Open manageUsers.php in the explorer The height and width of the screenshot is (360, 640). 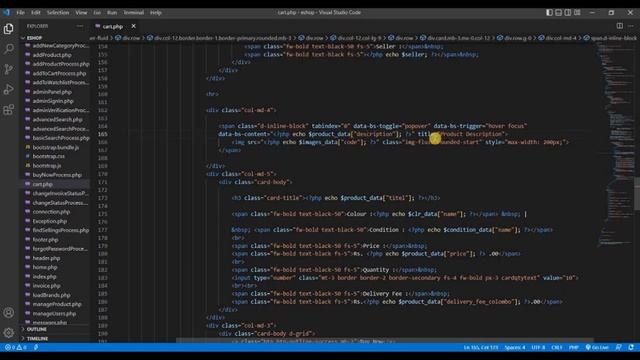pos(55,313)
